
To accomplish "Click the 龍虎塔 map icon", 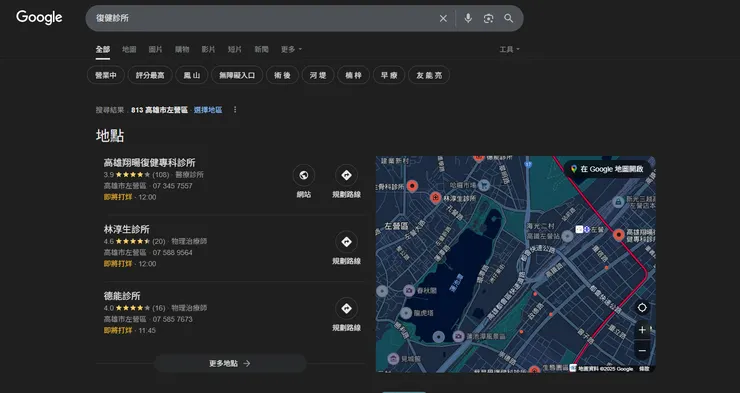I will point(406,312).
